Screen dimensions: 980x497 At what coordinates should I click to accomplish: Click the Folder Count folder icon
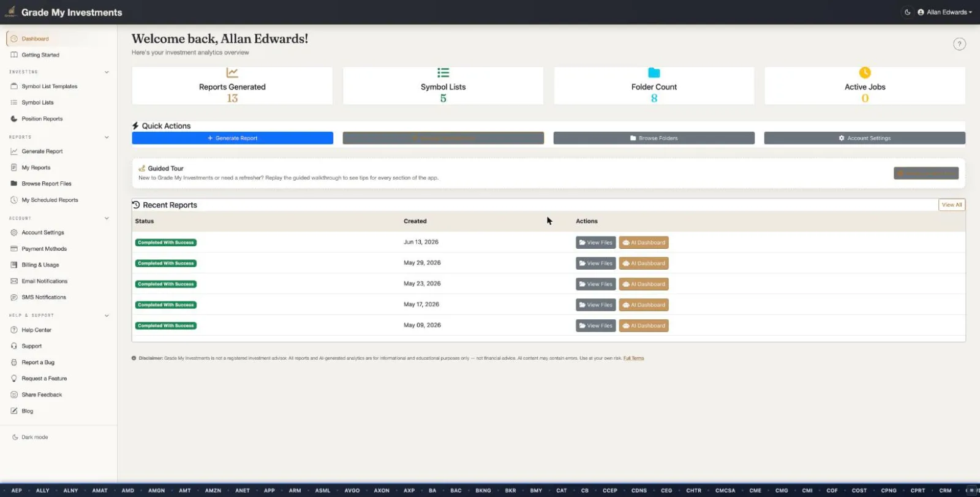(654, 73)
